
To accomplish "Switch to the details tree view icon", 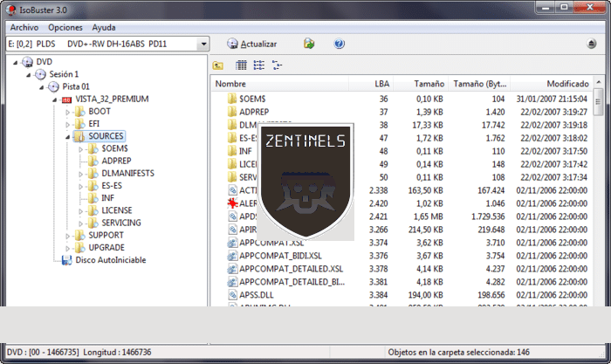I will (277, 65).
